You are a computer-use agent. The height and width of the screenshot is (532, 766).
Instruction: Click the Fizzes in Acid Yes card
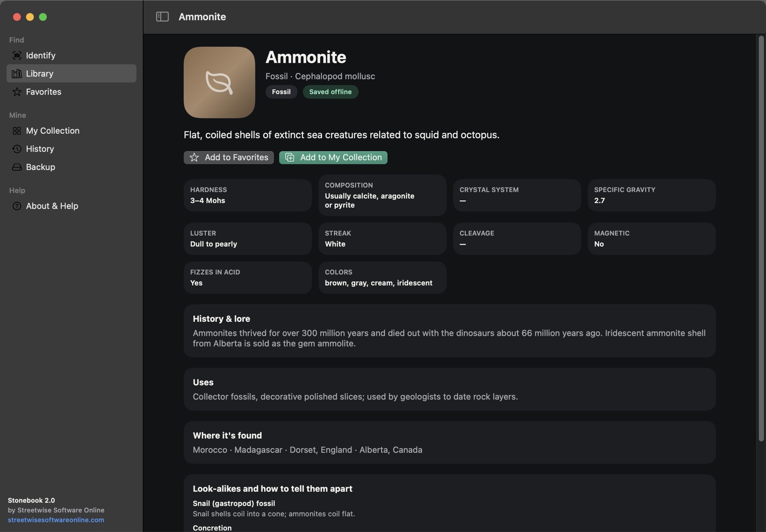pyautogui.click(x=248, y=277)
